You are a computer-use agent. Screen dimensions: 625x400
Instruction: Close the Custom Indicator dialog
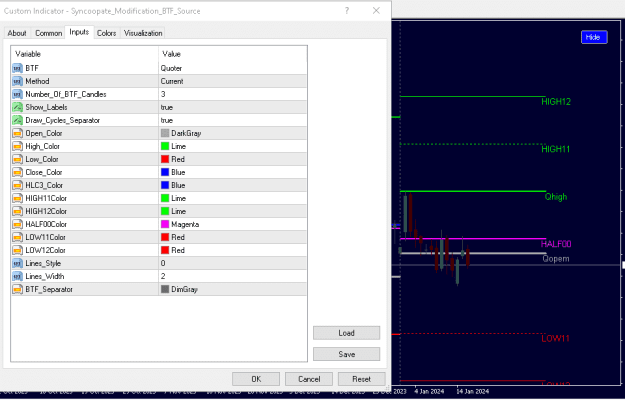pyautogui.click(x=376, y=11)
